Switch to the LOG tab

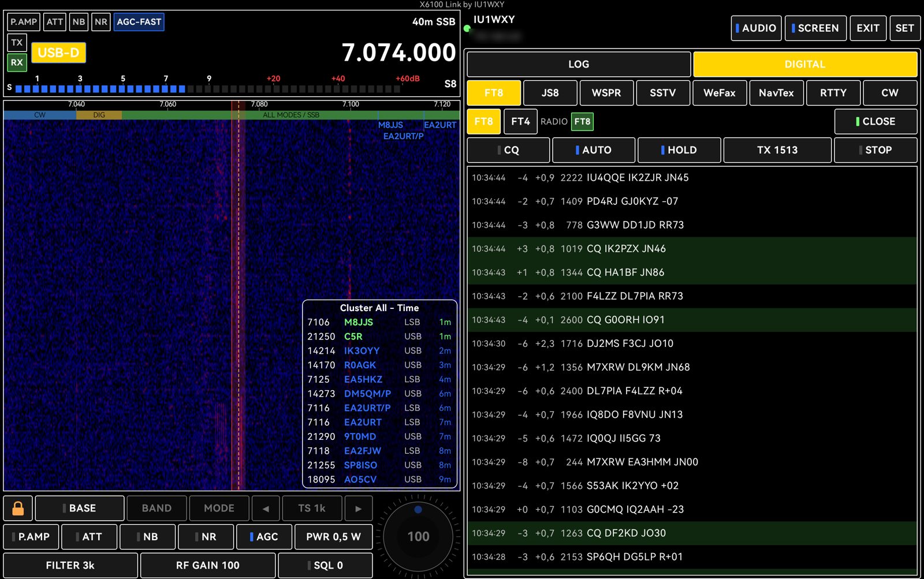pos(579,64)
